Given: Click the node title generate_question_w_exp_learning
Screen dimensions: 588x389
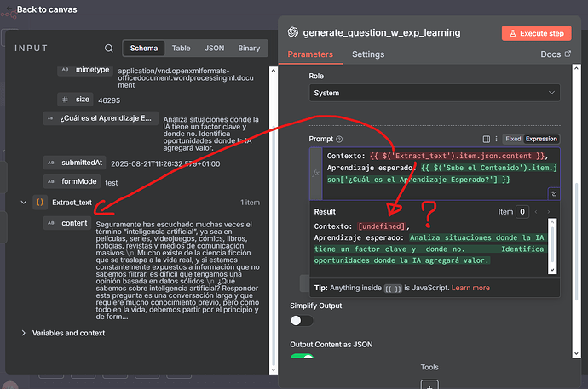Looking at the screenshot, I should coord(382,33).
